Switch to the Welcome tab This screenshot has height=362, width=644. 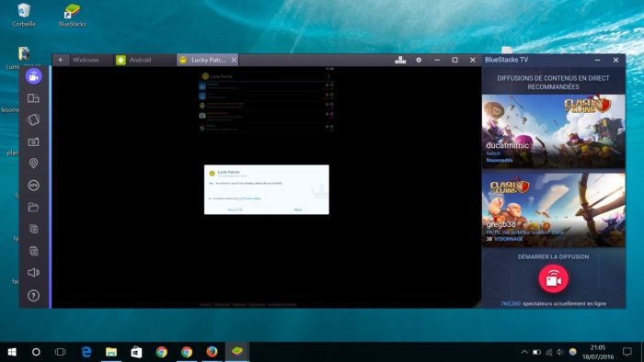coord(86,60)
